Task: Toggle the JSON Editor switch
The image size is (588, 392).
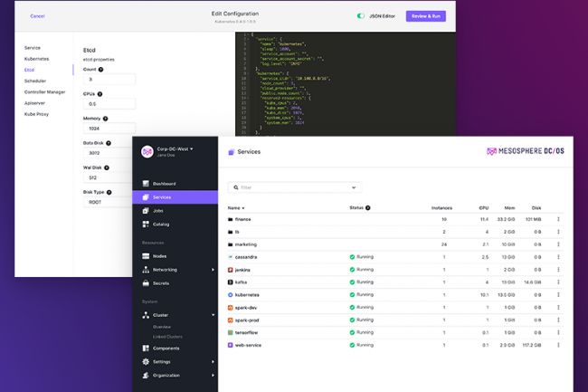Action: [361, 15]
